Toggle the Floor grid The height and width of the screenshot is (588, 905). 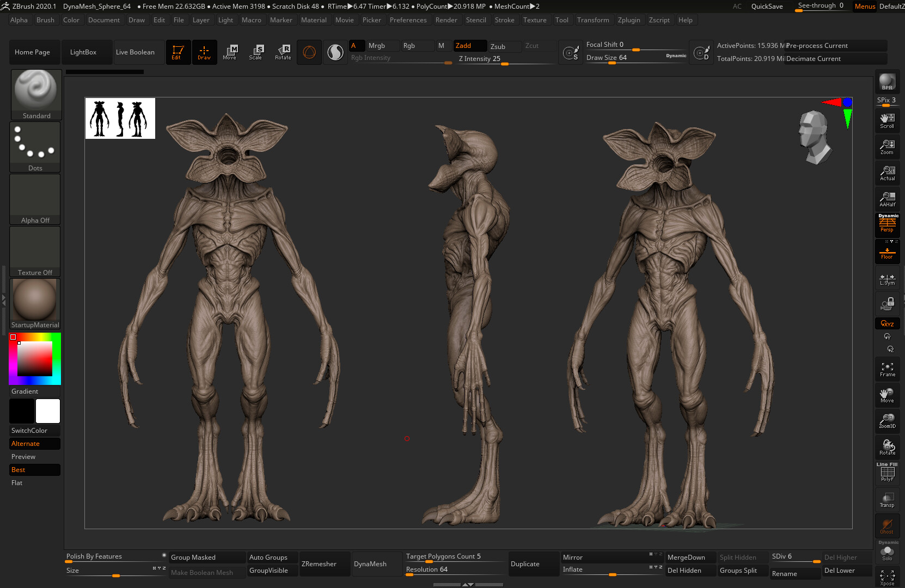[x=887, y=252]
